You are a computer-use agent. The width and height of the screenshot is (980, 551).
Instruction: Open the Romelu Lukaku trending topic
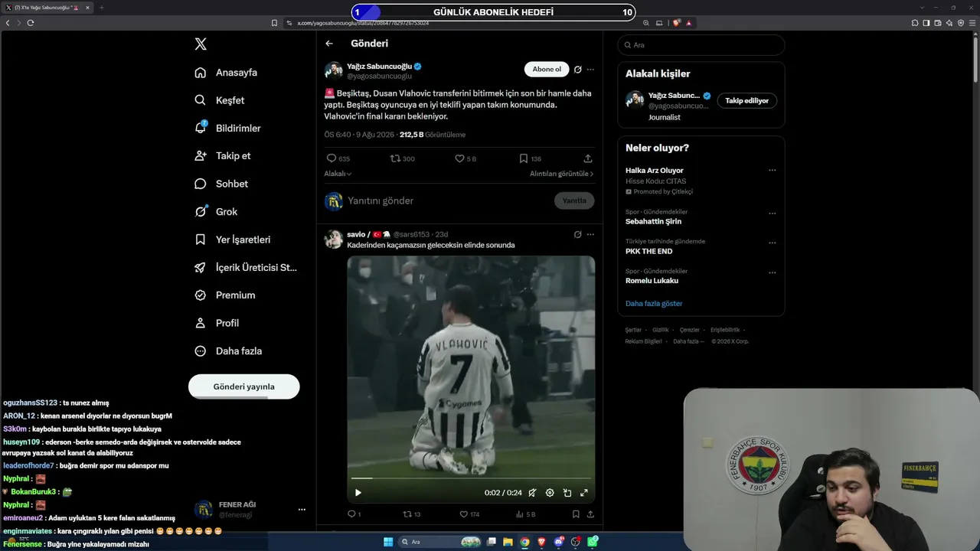point(652,281)
